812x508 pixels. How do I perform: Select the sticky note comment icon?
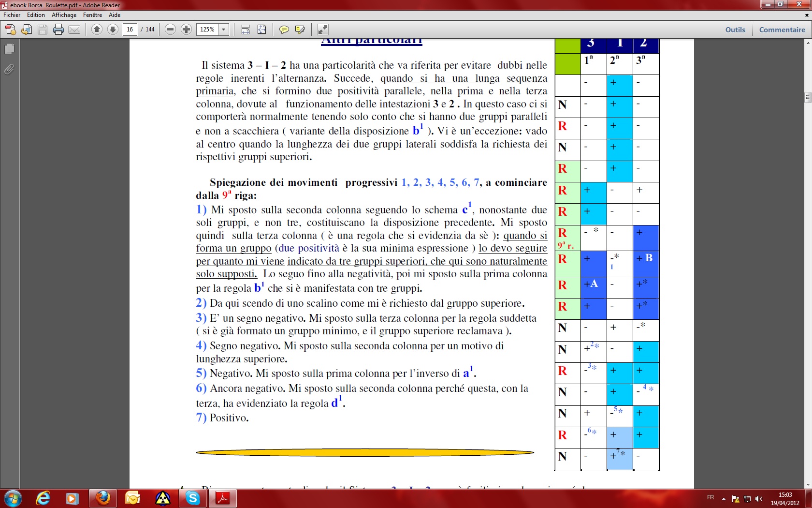tap(284, 30)
